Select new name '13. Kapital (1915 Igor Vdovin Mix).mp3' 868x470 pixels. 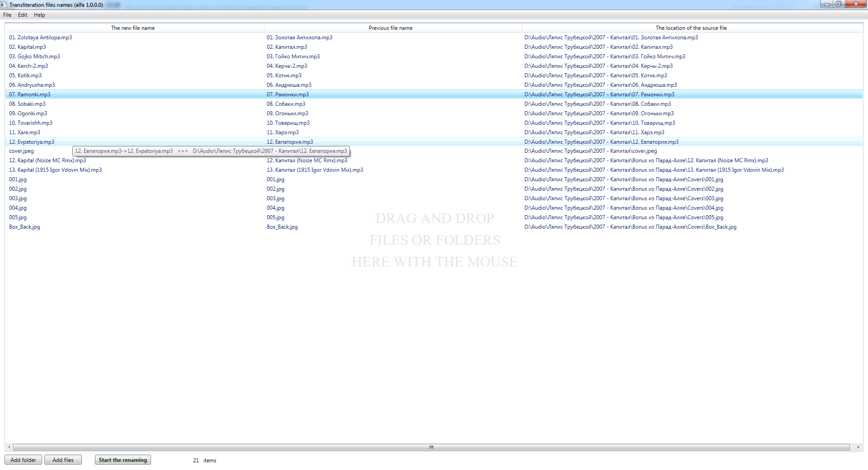click(x=55, y=170)
